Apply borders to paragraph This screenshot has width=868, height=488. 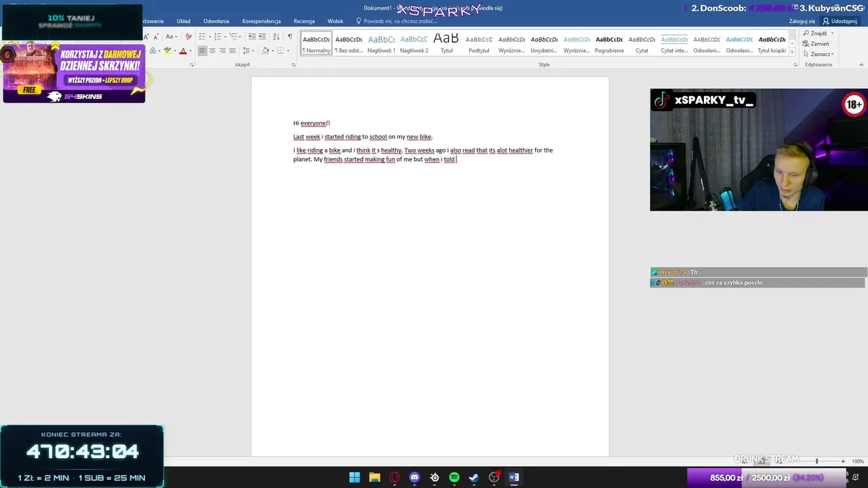281,51
